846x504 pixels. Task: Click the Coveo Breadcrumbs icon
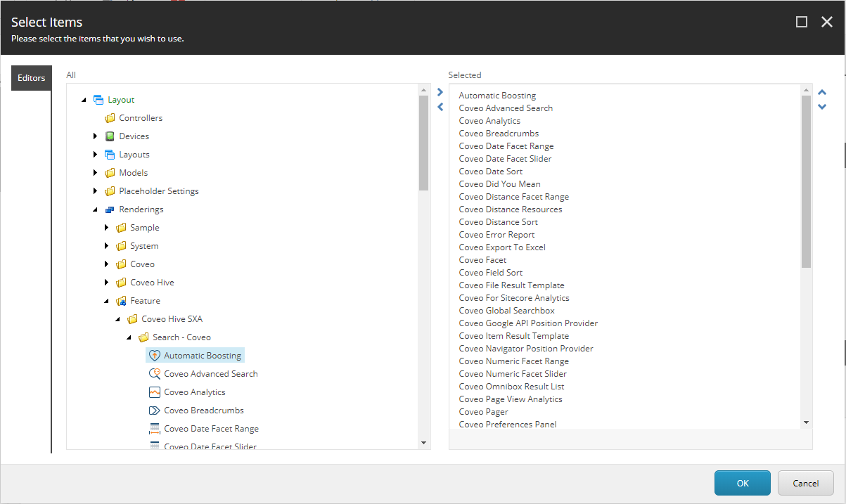point(155,410)
